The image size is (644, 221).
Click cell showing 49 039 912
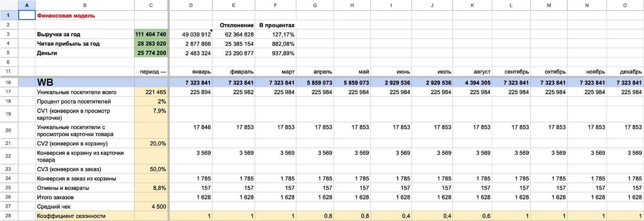coord(191,34)
